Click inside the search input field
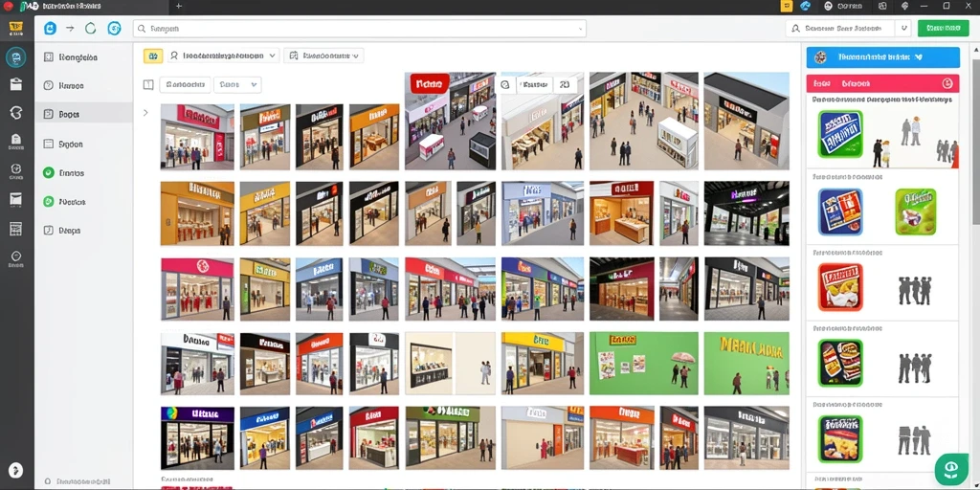Viewport: 980px width, 490px height. pyautogui.click(x=360, y=28)
